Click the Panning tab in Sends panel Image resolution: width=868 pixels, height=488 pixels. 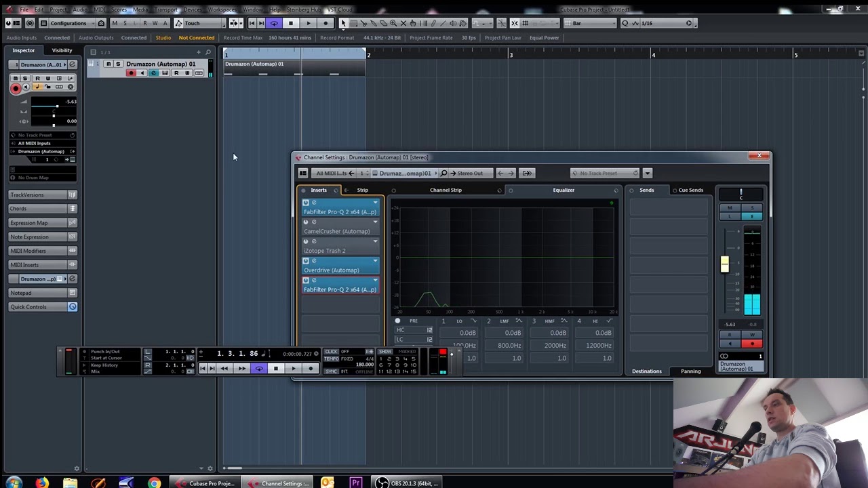691,371
